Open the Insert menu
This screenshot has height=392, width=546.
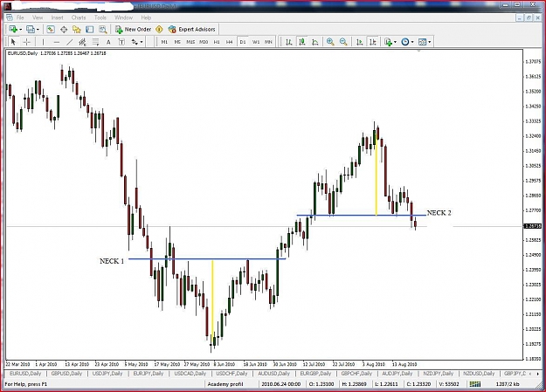[x=57, y=17]
